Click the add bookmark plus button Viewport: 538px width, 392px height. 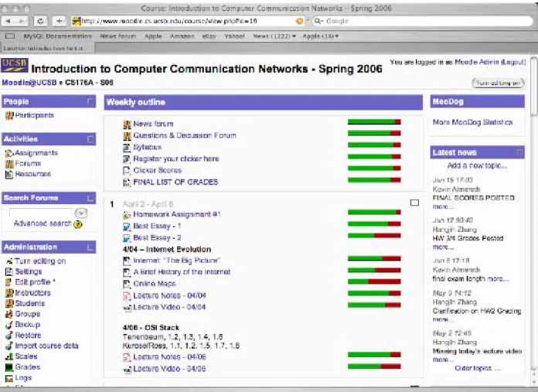pos(59,21)
